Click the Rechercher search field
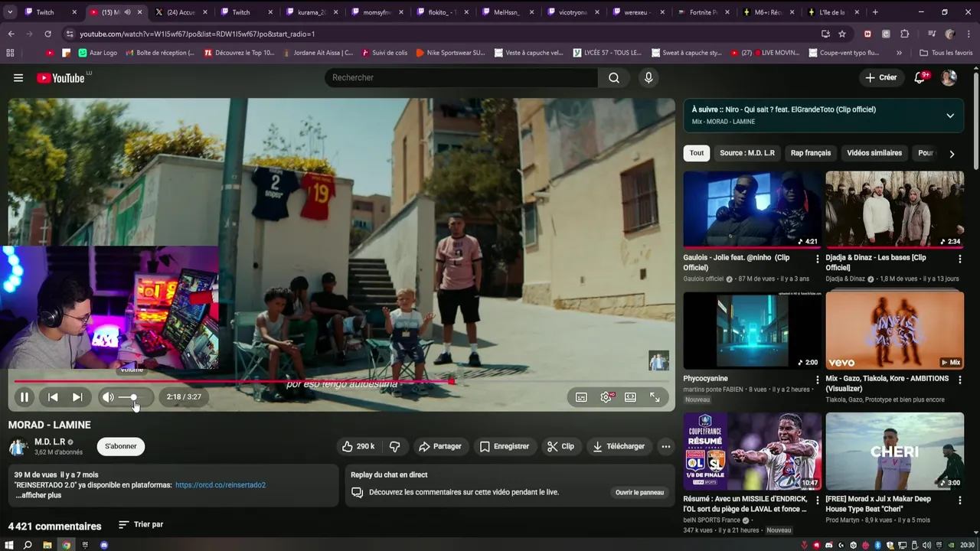 click(x=461, y=78)
